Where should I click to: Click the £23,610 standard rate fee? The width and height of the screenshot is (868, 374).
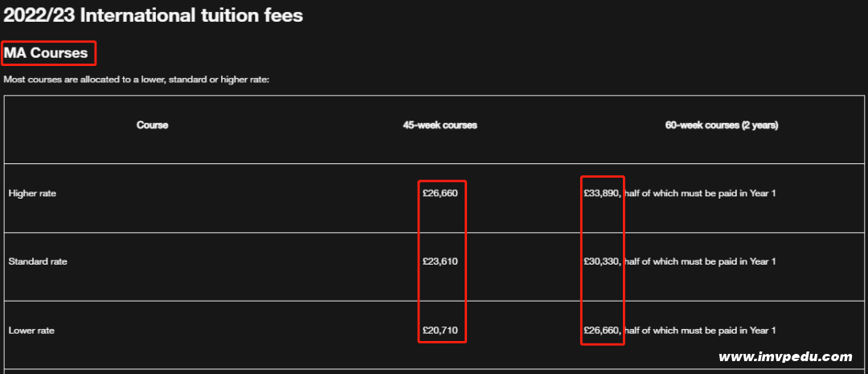pyautogui.click(x=440, y=261)
